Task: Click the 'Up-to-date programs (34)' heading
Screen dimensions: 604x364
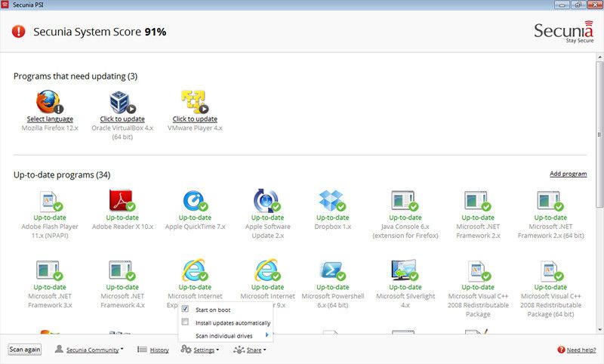Action: [x=62, y=175]
